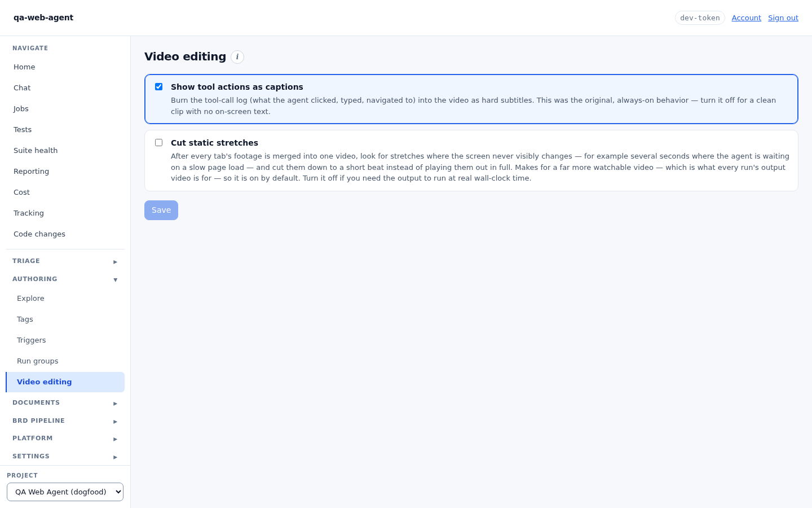
Task: Select Suite health in navigation
Action: [65, 150]
